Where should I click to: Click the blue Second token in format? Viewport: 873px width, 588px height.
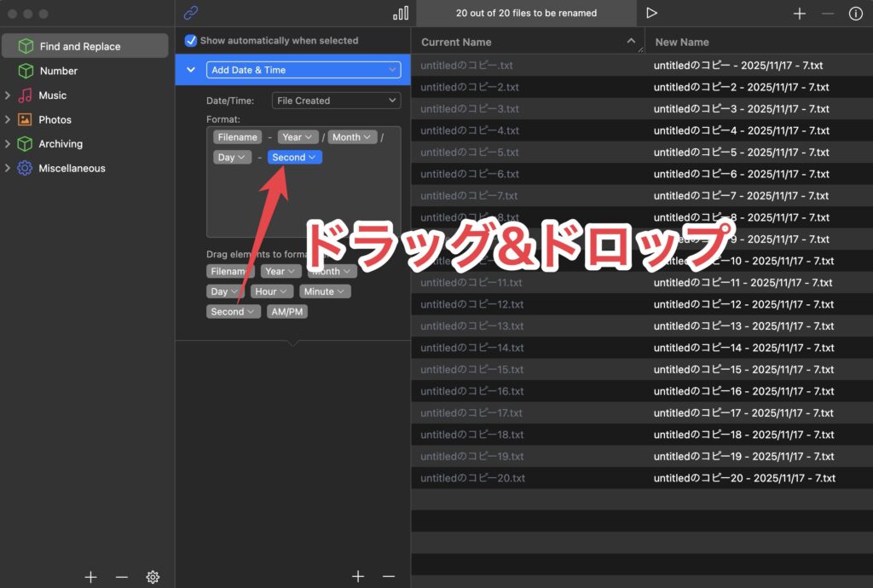tap(294, 158)
